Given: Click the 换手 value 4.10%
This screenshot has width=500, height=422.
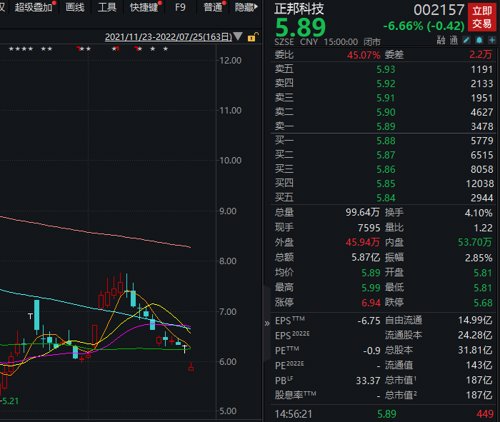Looking at the screenshot, I should coord(479,213).
